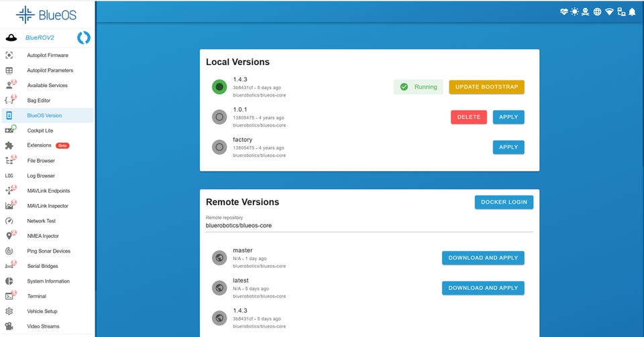Open the system health heart icon
The width and height of the screenshot is (644, 337).
point(564,12)
